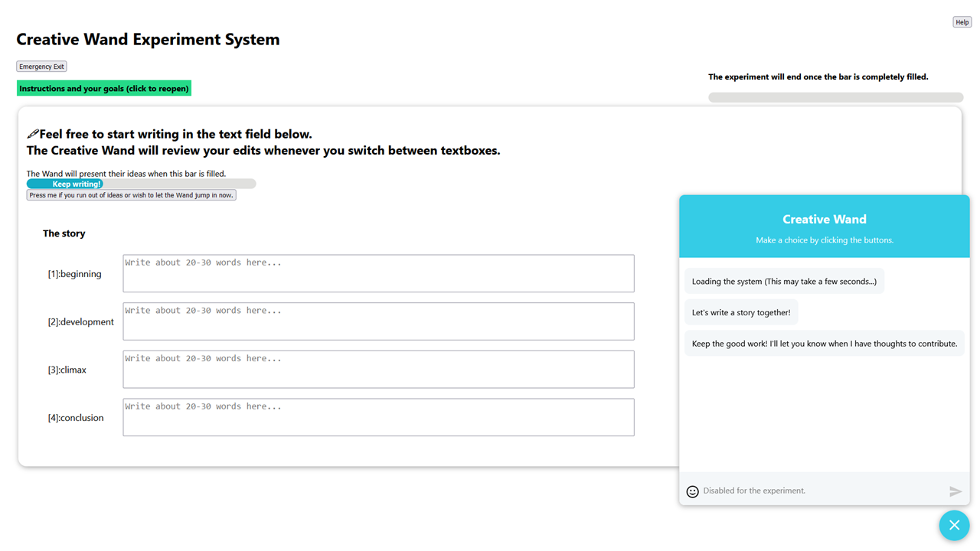Click the conclusion story text field
The image size is (980, 551).
point(378,417)
